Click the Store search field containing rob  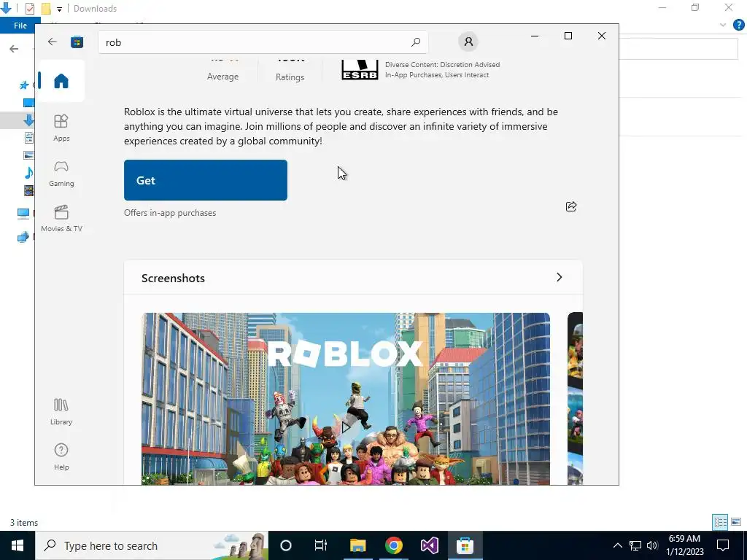263,42
